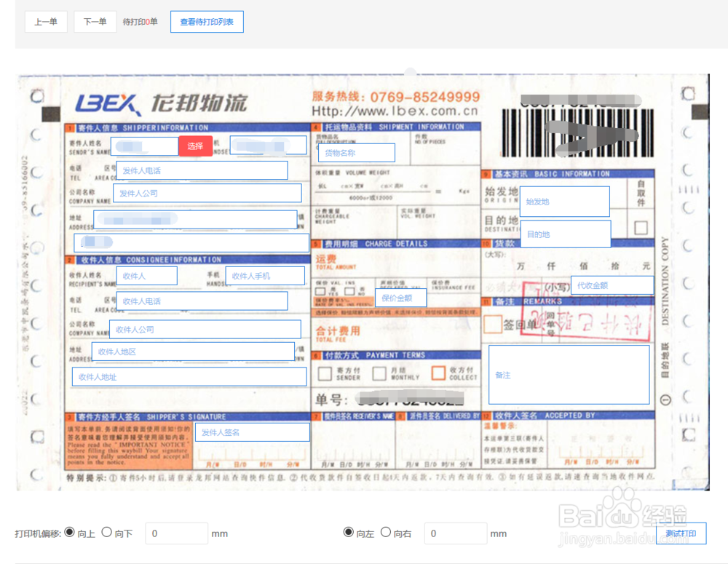Go to next waybill with 下一单
This screenshot has height=564, width=728.
95,22
